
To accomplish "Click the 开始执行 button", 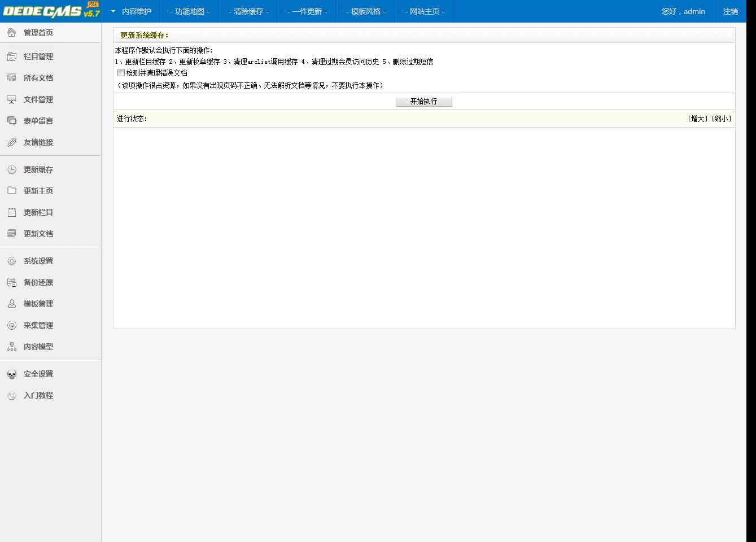I will (424, 101).
